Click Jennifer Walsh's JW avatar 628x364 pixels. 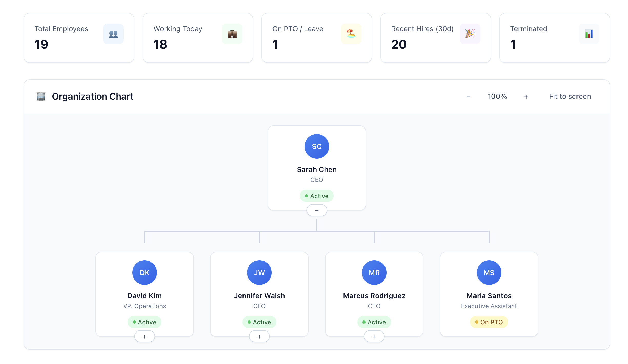point(259,273)
